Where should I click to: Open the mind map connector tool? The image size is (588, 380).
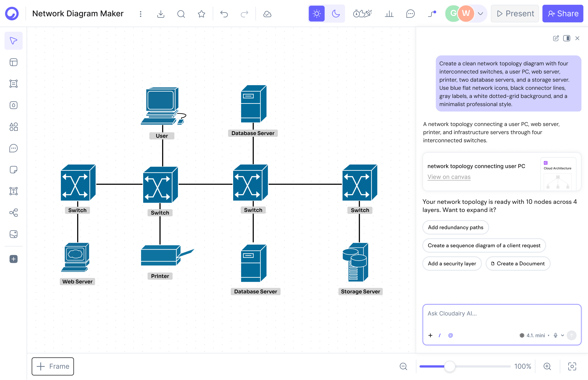tap(14, 212)
